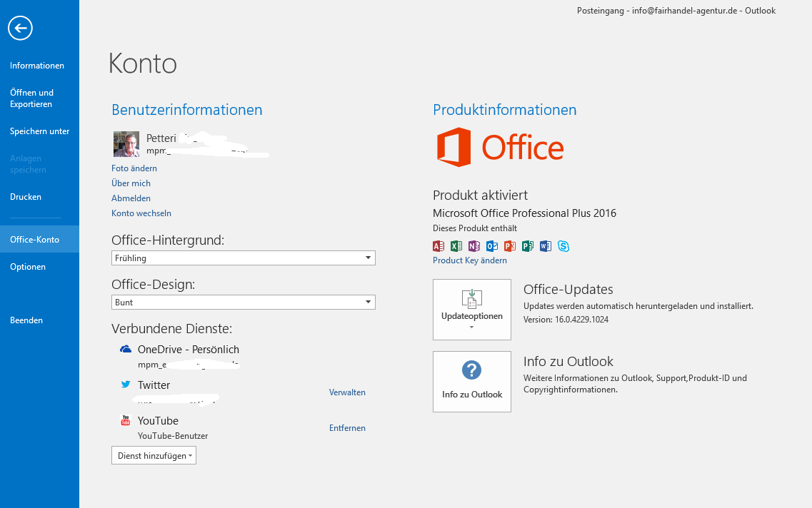This screenshot has width=812, height=508.
Task: Open the Updateoptionen menu button
Action: 472,310
